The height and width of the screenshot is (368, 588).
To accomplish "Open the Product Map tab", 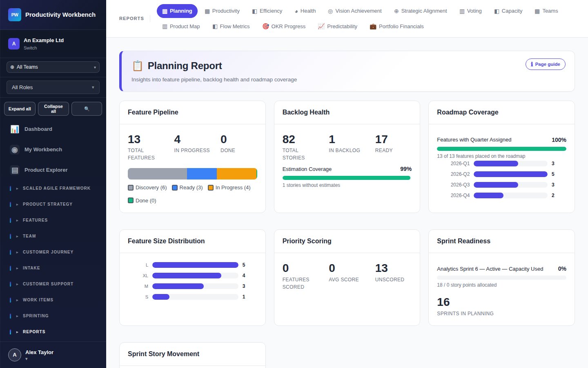I will point(181,27).
